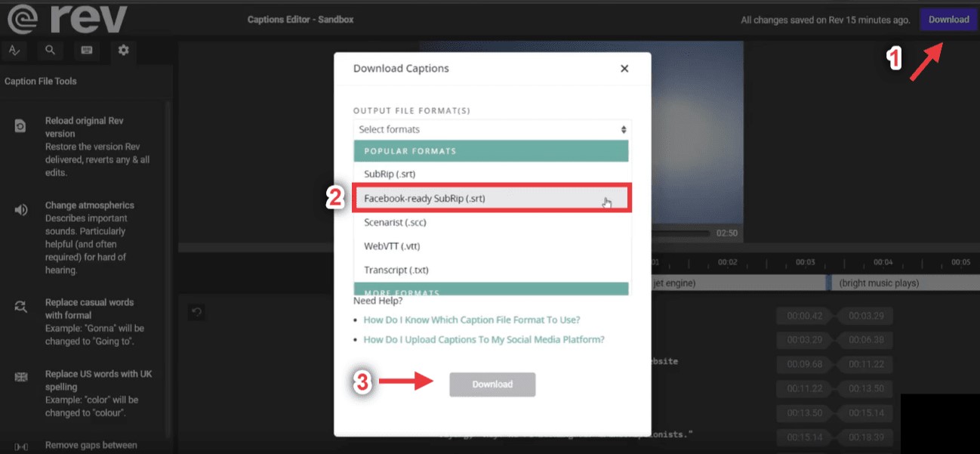Viewport: 980px width, 454px height.
Task: Click the video progress bar
Action: click(680, 233)
